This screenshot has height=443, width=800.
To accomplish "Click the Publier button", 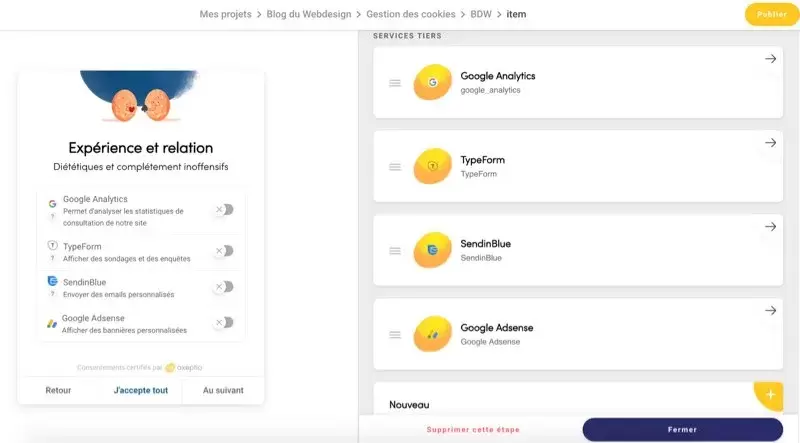I will (x=771, y=14).
